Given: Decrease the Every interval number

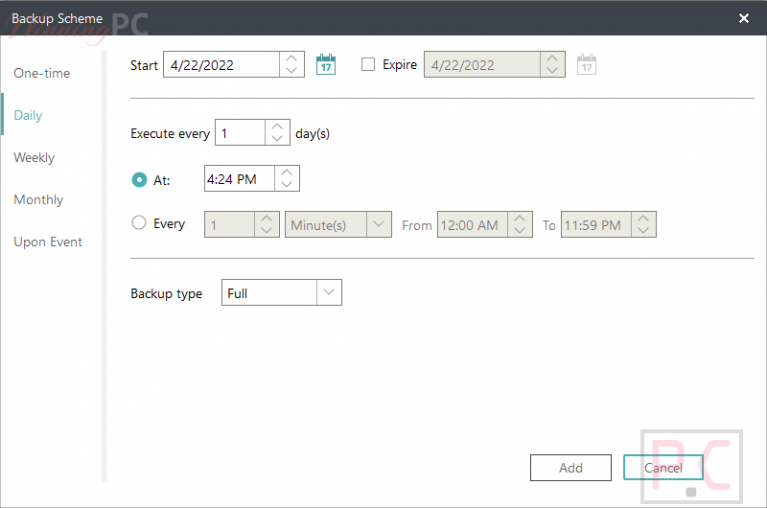Looking at the screenshot, I should tap(267, 230).
